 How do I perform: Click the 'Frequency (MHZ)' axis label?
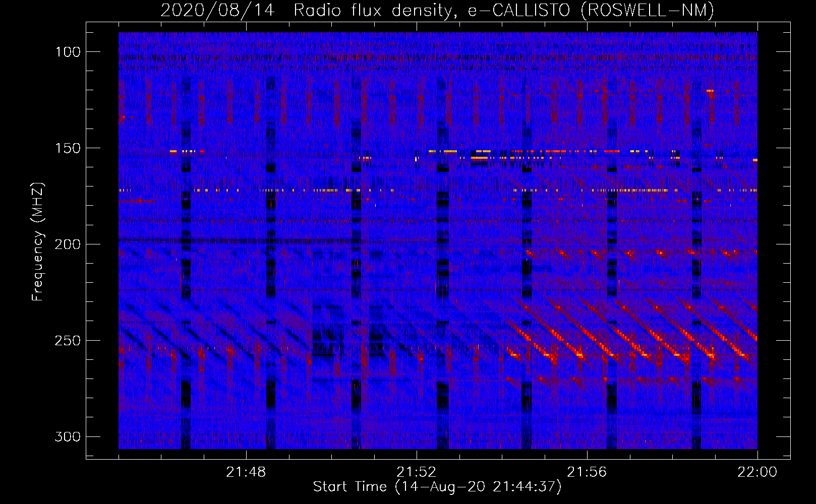38,242
